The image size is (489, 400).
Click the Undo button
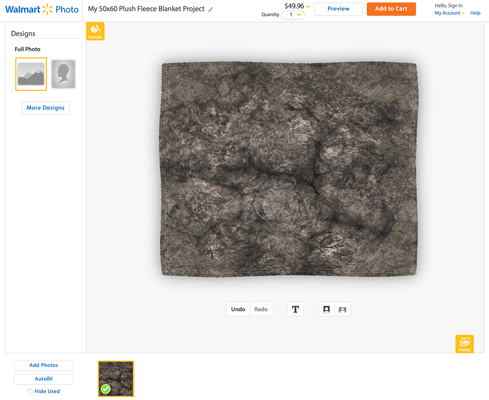click(x=238, y=309)
